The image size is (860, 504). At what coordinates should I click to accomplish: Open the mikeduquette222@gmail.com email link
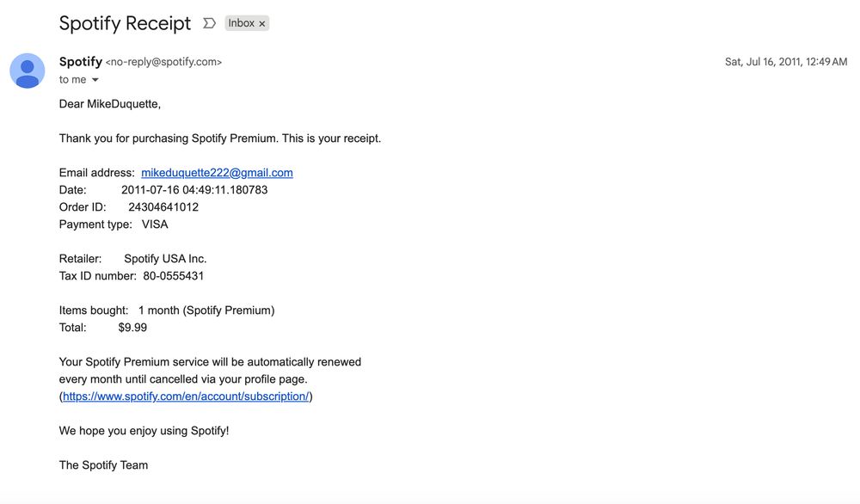[x=218, y=173]
